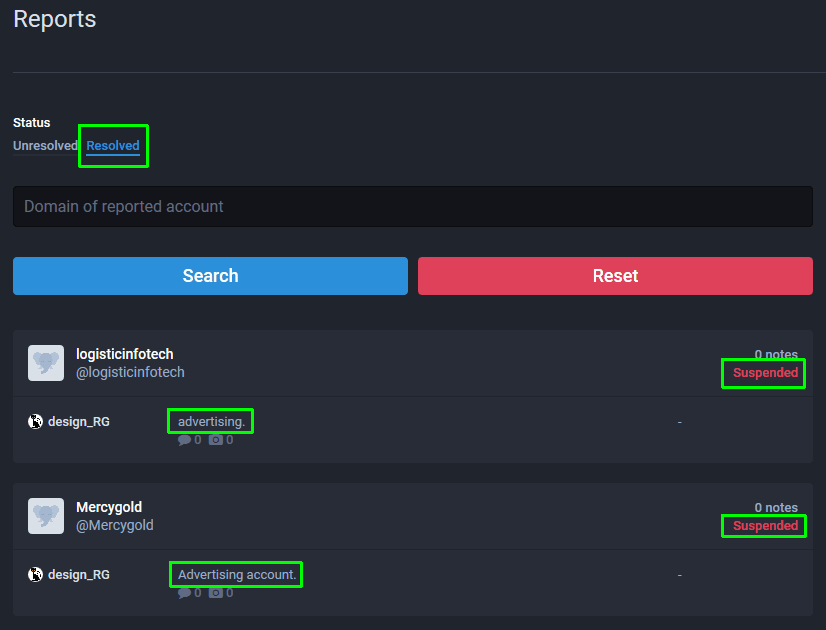Click the Mercygold elephant avatar
This screenshot has height=630, width=826.
pyautogui.click(x=46, y=516)
